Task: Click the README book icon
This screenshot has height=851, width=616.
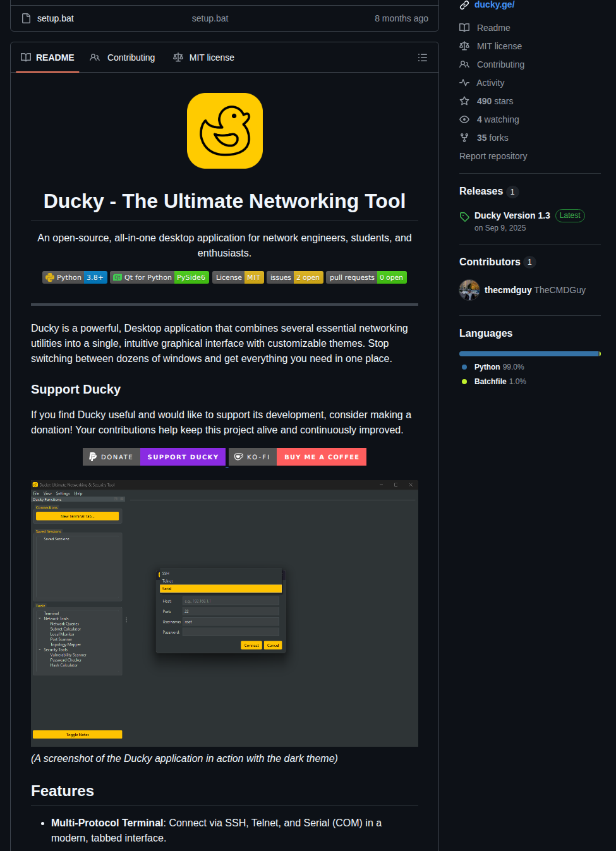Action: point(26,57)
